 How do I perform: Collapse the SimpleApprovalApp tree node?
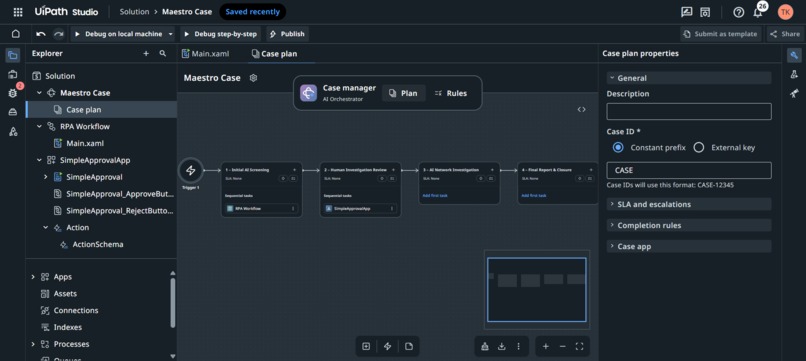point(40,160)
